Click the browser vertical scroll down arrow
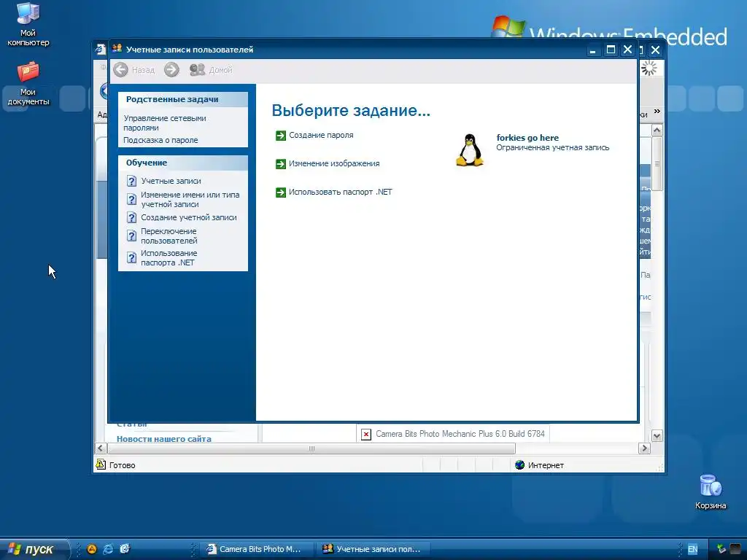The height and width of the screenshot is (560, 747). 657,436
